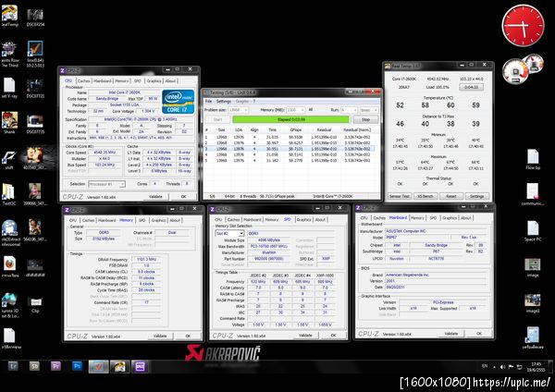
Task: Open Soundbooth from the taskbar
Action: (x=34, y=366)
